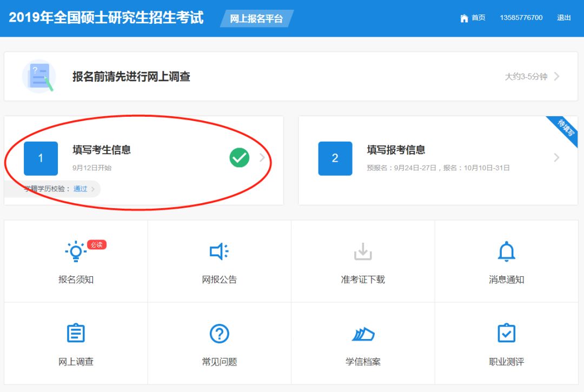Open the 学信档案 files icon
The image size is (584, 392).
[x=363, y=334]
